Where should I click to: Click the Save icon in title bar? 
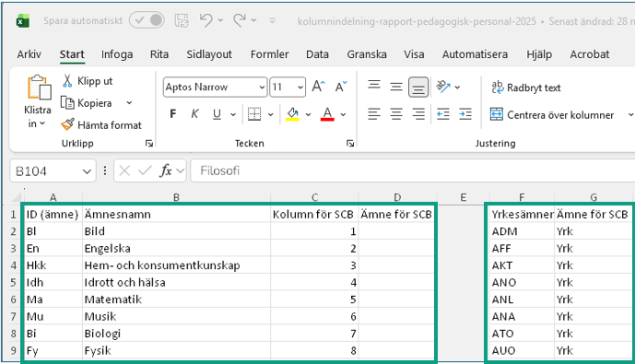click(x=182, y=20)
